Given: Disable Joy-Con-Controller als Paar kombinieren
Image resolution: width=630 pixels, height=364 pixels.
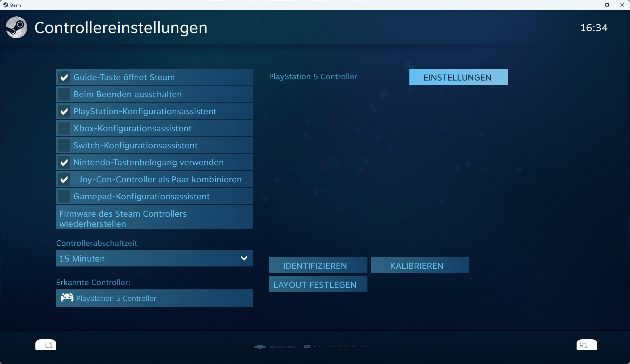Looking at the screenshot, I should coord(64,179).
